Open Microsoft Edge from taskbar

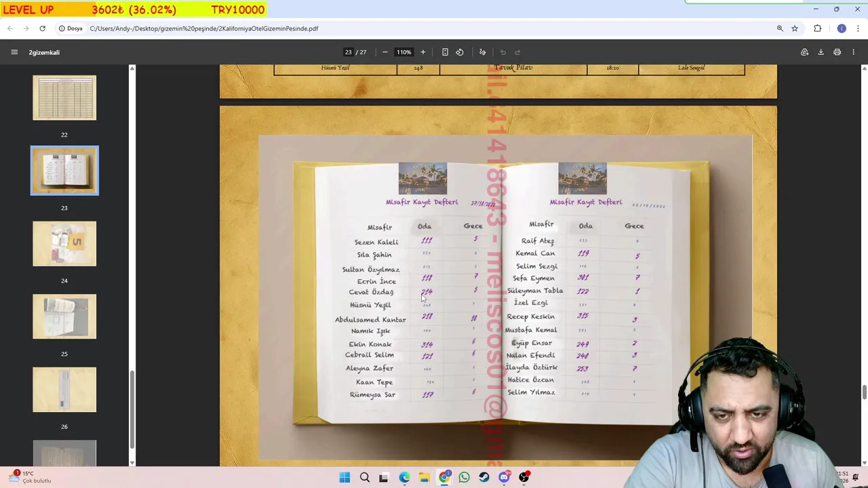coord(404,478)
